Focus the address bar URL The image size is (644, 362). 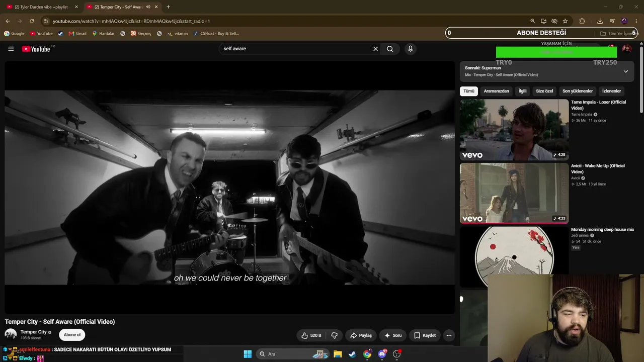click(131, 21)
